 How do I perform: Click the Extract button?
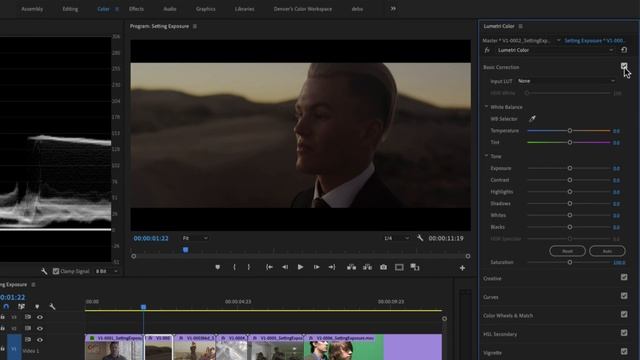point(367,267)
